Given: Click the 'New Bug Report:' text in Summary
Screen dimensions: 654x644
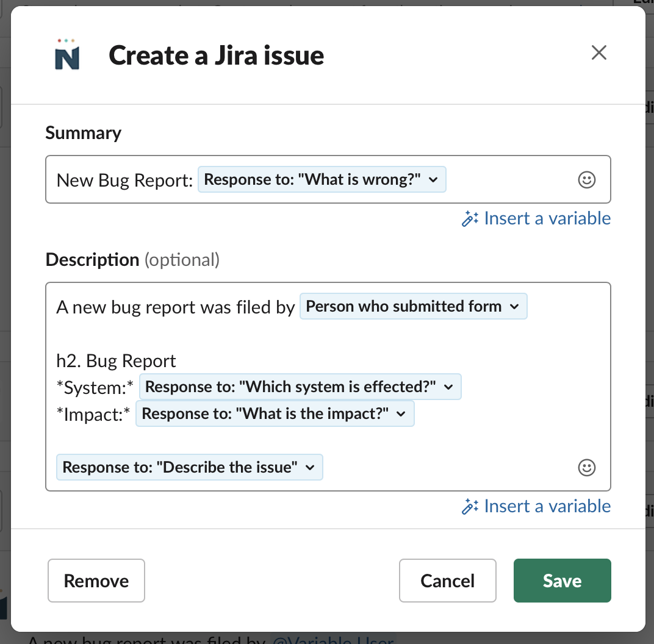Looking at the screenshot, I should click(x=123, y=180).
